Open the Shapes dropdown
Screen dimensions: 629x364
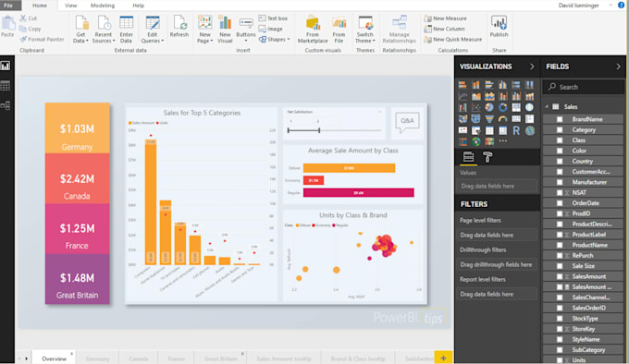tap(275, 39)
